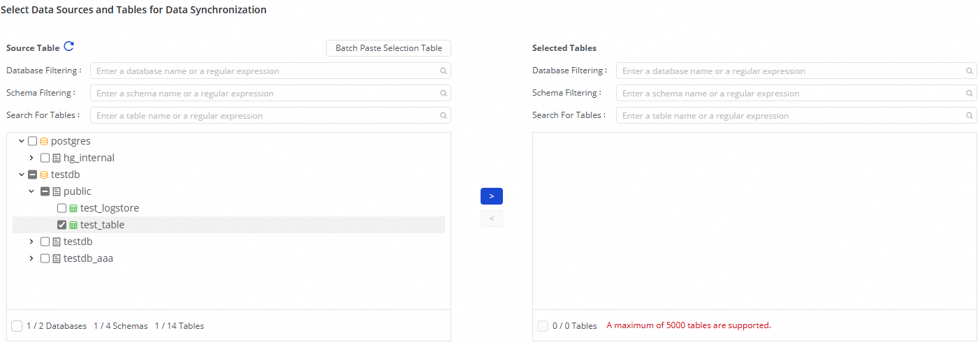Click Batch Paste Selection Table button
Image resolution: width=980 pixels, height=347 pixels.
click(388, 48)
